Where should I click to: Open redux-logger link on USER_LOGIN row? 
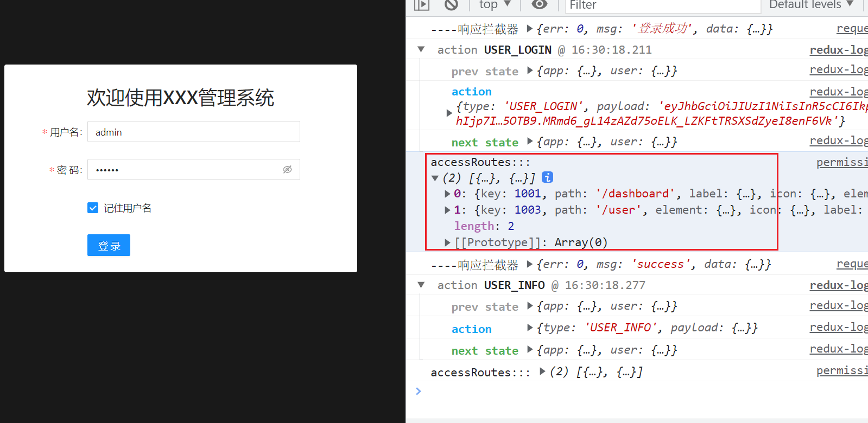click(x=839, y=49)
